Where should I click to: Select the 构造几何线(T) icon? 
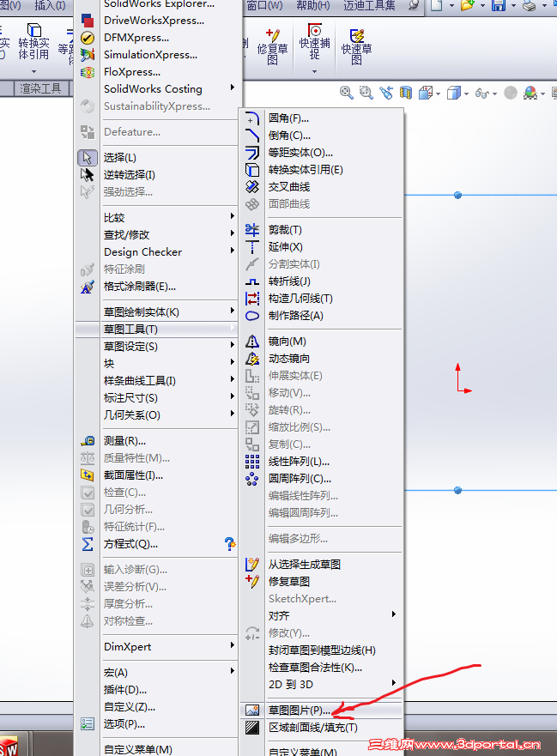(x=251, y=299)
